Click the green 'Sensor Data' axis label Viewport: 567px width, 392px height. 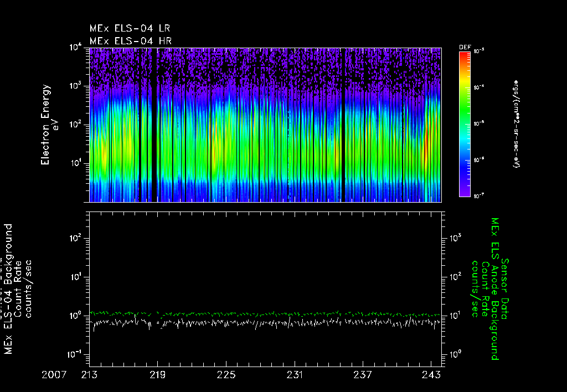tap(505, 289)
